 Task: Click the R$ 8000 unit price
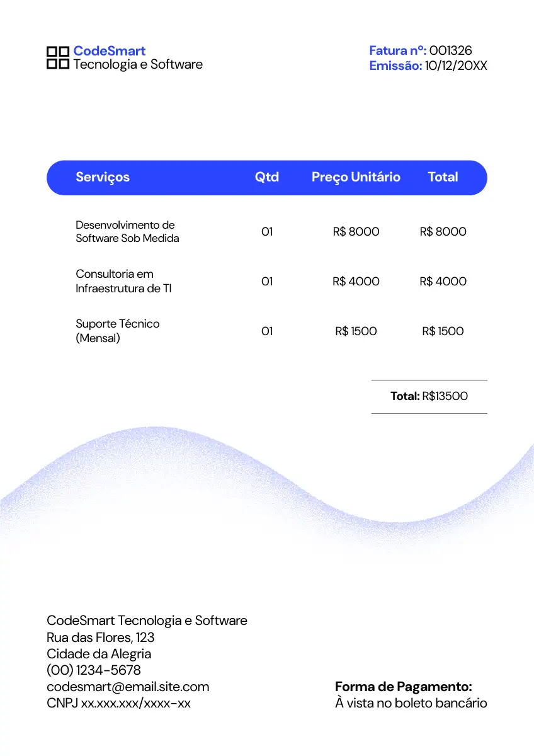[356, 231]
